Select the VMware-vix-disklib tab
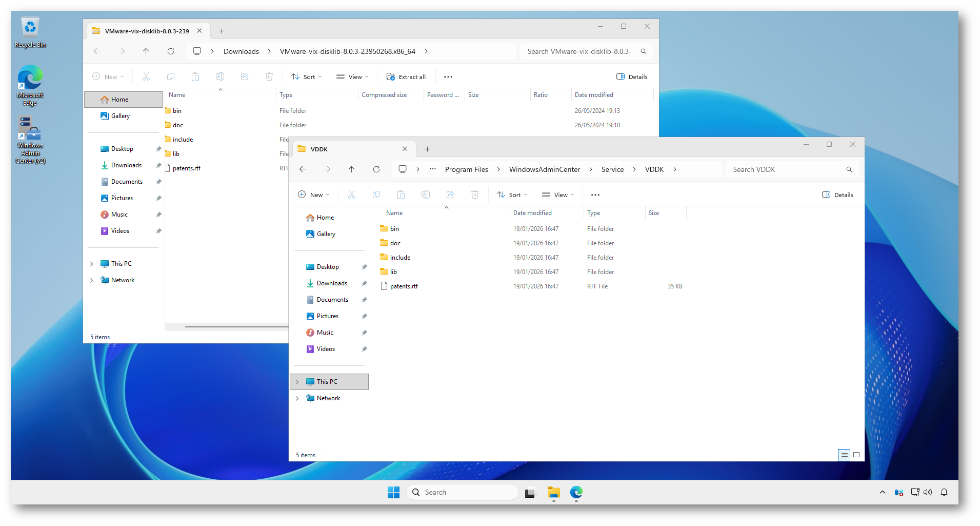This screenshot has width=980, height=526. (x=146, y=31)
